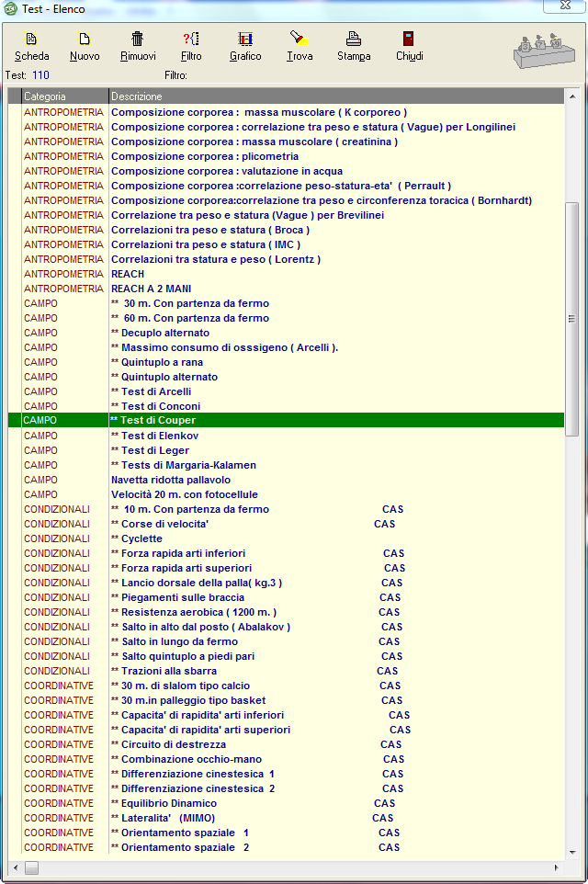Select 'Trazioni alla sbarra' row
588x884 pixels.
click(x=286, y=670)
